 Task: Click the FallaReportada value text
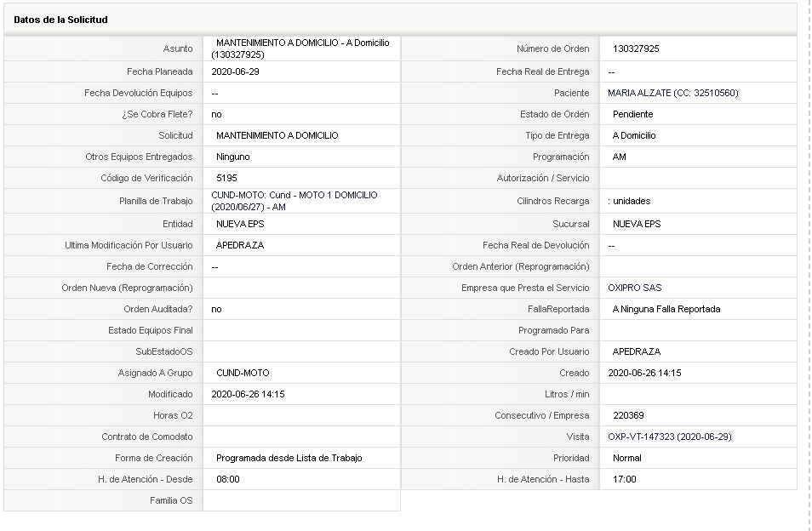(x=666, y=310)
